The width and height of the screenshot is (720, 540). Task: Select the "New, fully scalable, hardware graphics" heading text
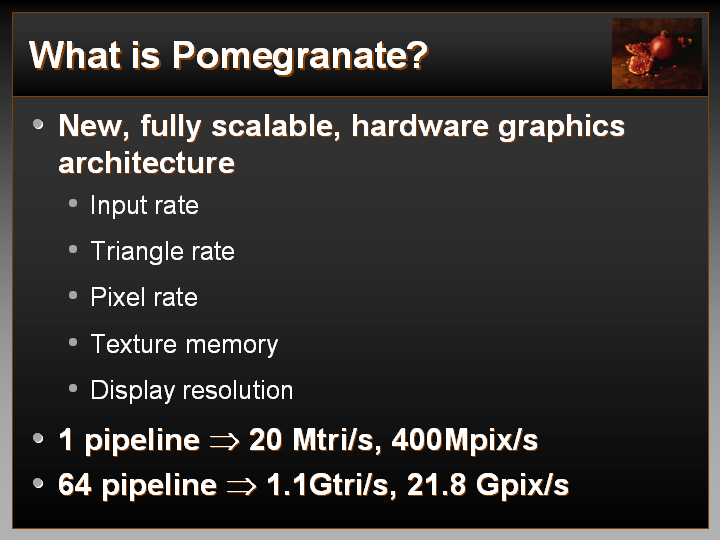tap(342, 127)
